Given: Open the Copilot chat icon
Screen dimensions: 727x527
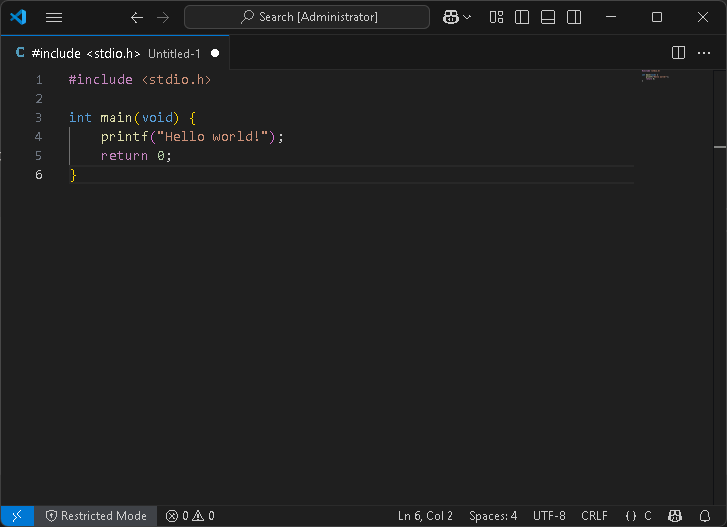Looking at the screenshot, I should 451,17.
